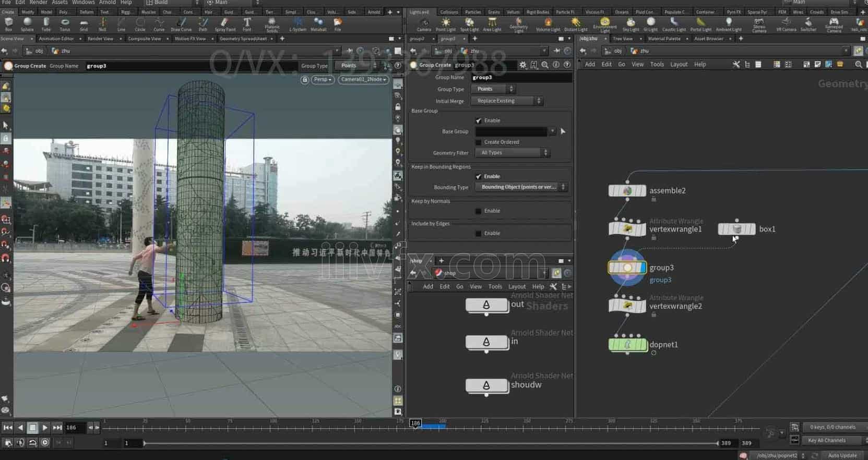Viewport: 868px width, 460px height.
Task: Select the Metaball shelf tool
Action: click(318, 24)
